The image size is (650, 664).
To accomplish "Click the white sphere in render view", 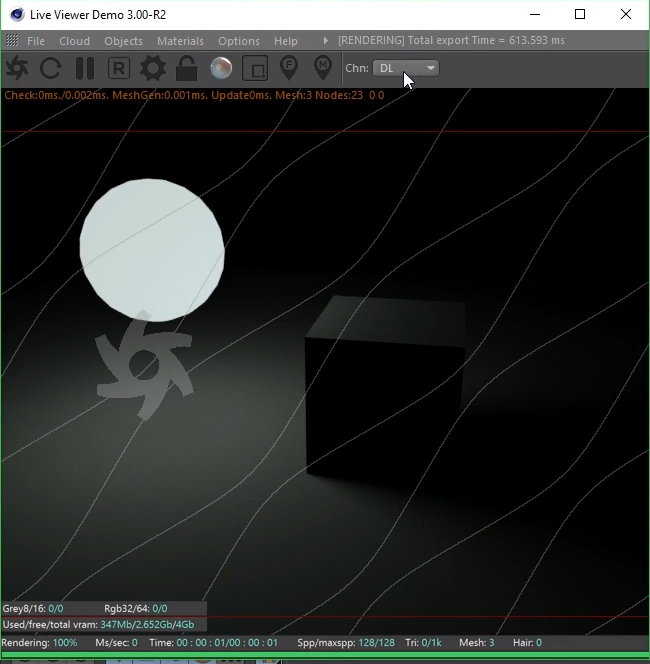I will (152, 250).
